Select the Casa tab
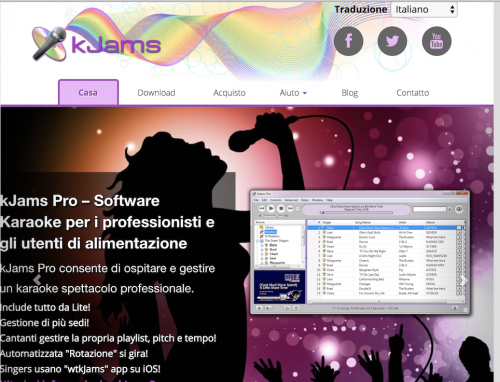The width and height of the screenshot is (500, 382). coord(88,92)
